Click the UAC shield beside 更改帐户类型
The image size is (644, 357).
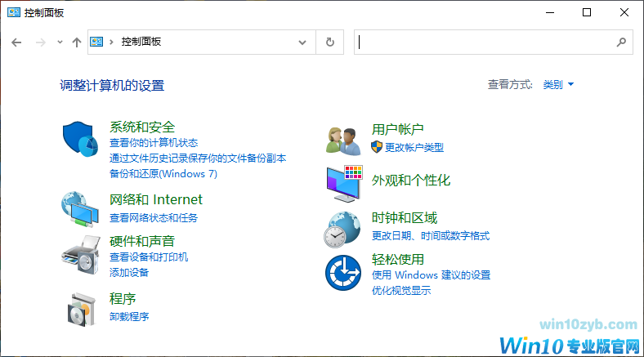point(376,147)
